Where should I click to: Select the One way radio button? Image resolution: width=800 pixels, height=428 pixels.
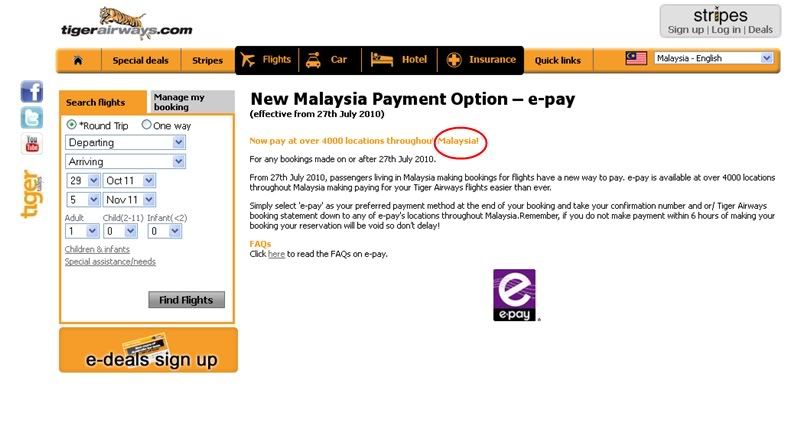coord(146,124)
